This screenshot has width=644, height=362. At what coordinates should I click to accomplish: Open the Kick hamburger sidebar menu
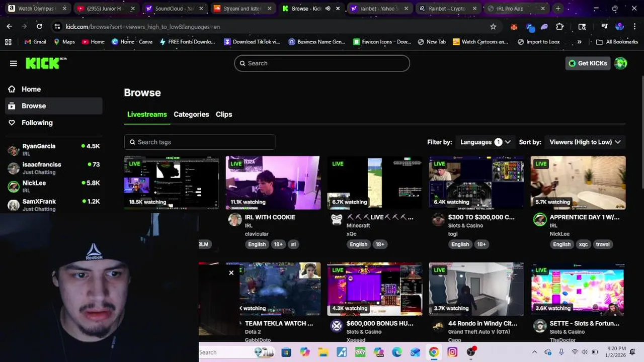(14, 63)
